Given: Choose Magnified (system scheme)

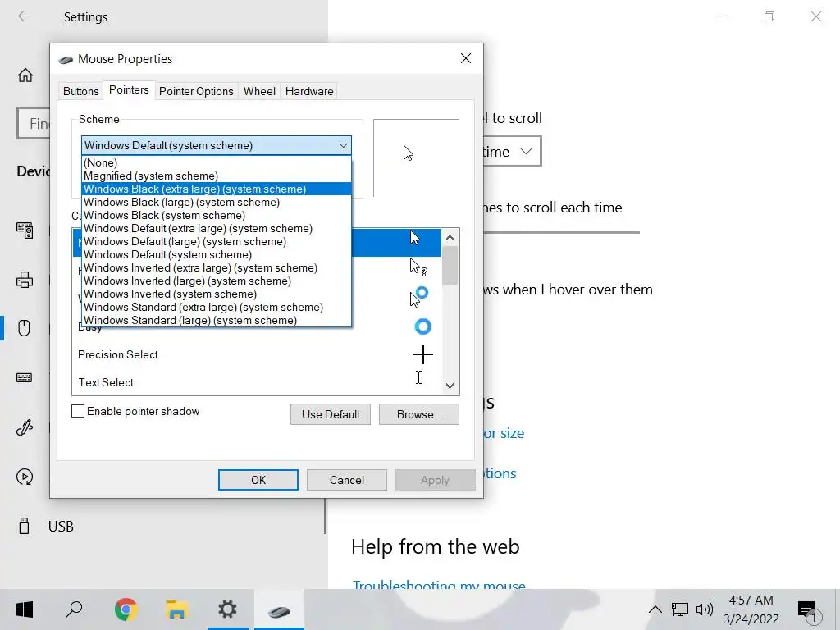Looking at the screenshot, I should click(217, 176).
